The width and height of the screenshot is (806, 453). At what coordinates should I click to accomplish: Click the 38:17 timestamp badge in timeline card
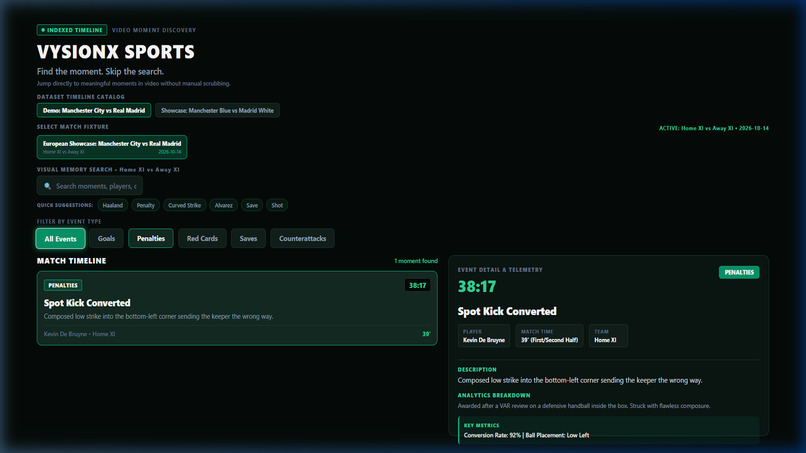[417, 285]
